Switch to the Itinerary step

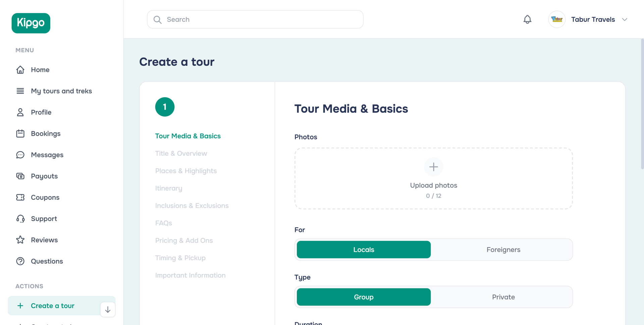[x=169, y=188]
